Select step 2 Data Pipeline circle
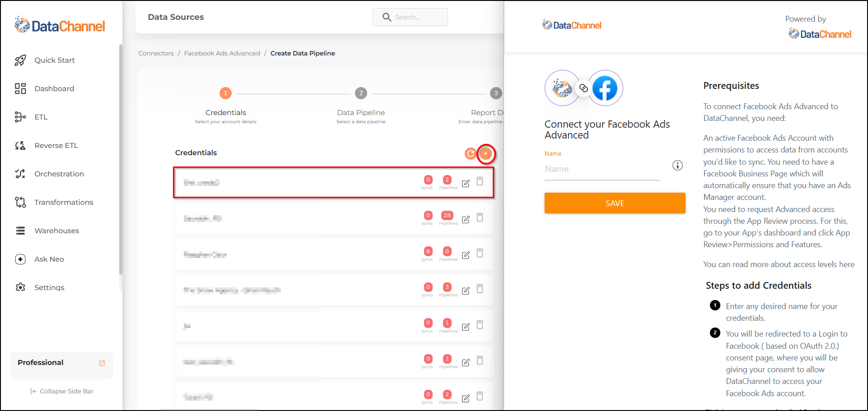The width and height of the screenshot is (868, 411). click(x=361, y=93)
